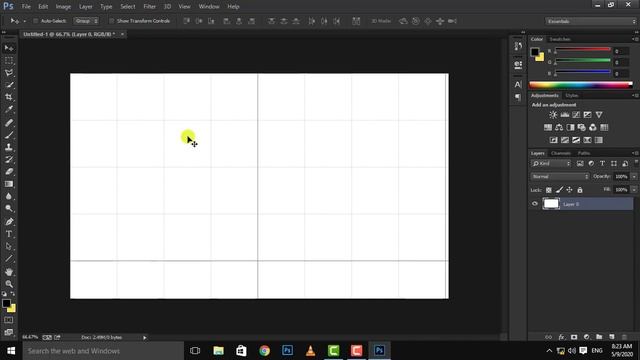This screenshot has height=360, width=640.
Task: Select the Magic Wand tool
Action: 9,85
